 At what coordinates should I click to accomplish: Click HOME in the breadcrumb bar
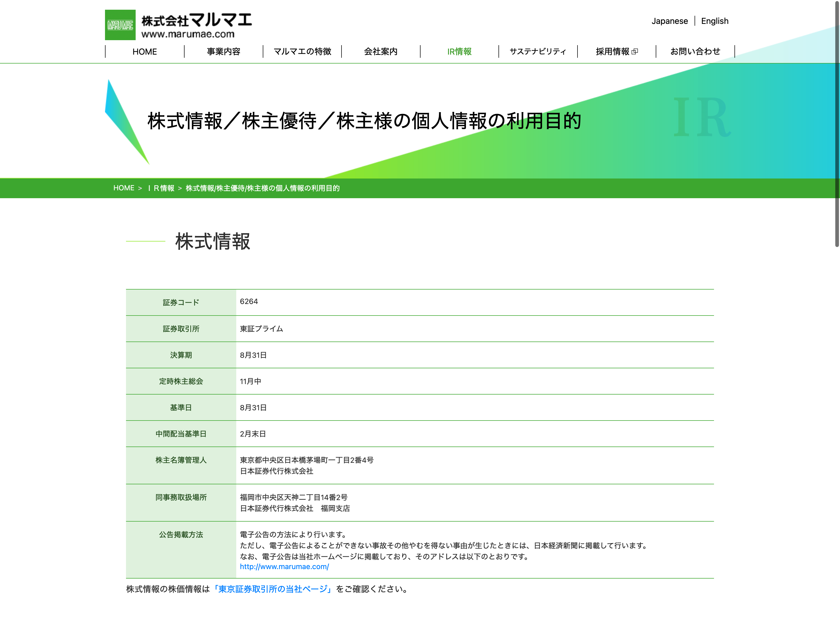click(x=124, y=188)
